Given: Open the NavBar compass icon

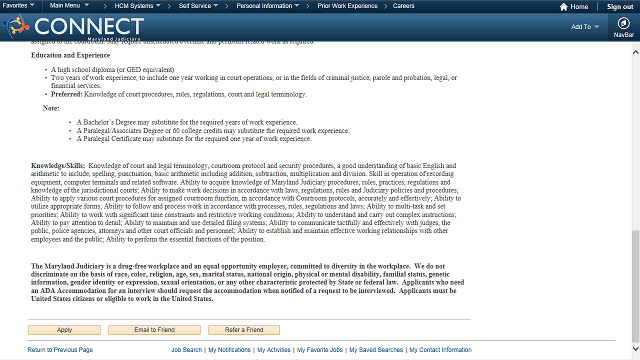Looking at the screenshot, I should [623, 23].
